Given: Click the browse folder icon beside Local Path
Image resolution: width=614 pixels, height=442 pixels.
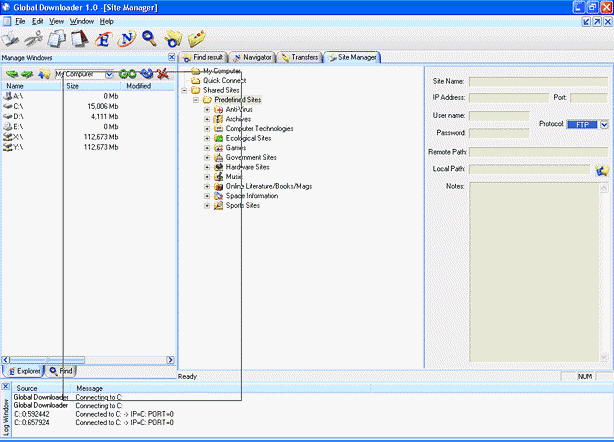Looking at the screenshot, I should click(602, 170).
